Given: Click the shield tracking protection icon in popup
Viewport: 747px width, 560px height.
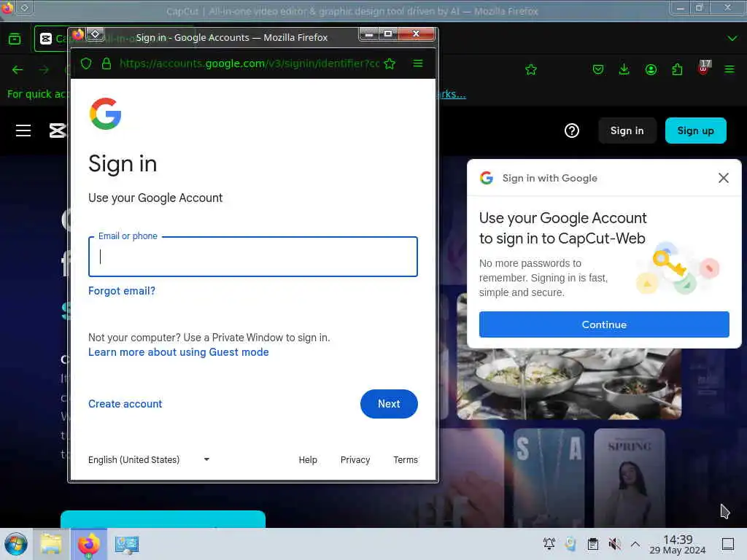Looking at the screenshot, I should (86, 63).
